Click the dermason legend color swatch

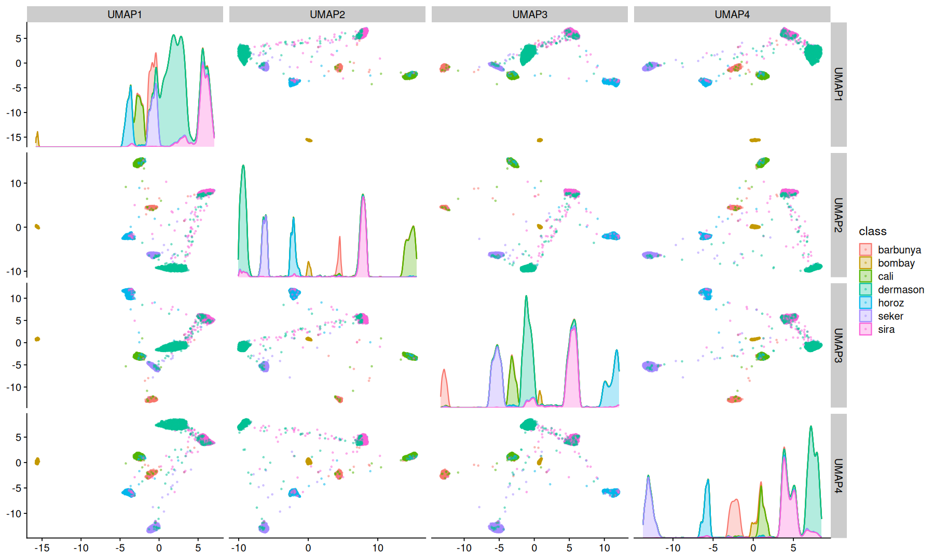tap(865, 289)
